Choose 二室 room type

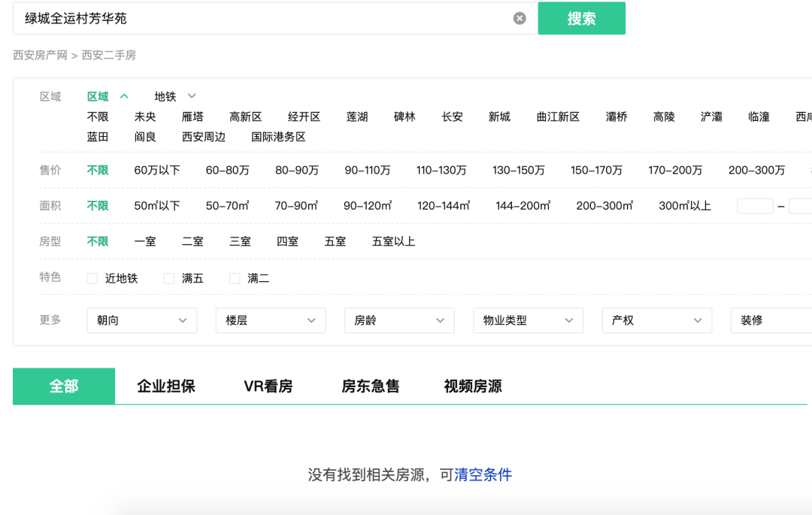[x=192, y=242]
